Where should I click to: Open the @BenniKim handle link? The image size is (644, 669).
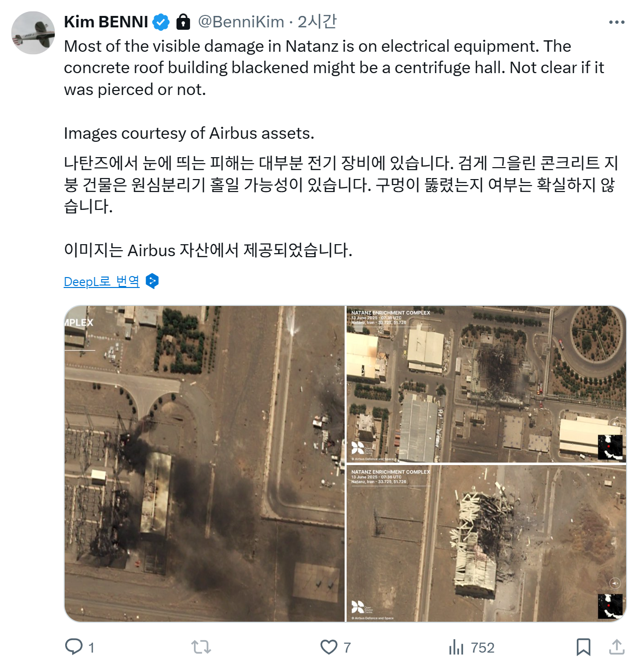241,22
